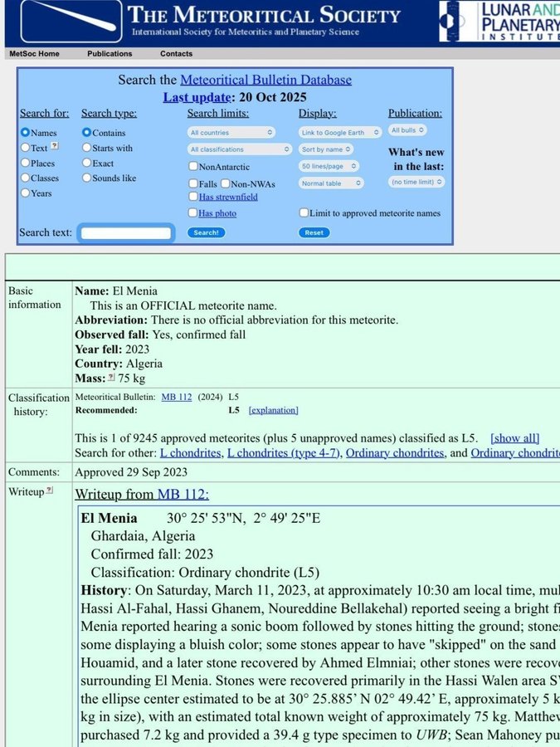Click the Meteoritical Society meteor logo
Screen dimensions: 560x747
pyautogui.click(x=62, y=22)
